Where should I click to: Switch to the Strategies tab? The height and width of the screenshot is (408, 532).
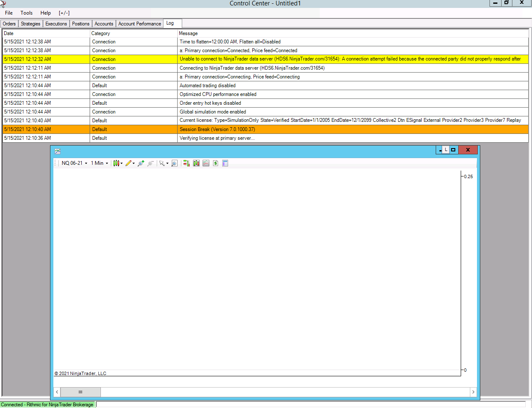tap(30, 24)
